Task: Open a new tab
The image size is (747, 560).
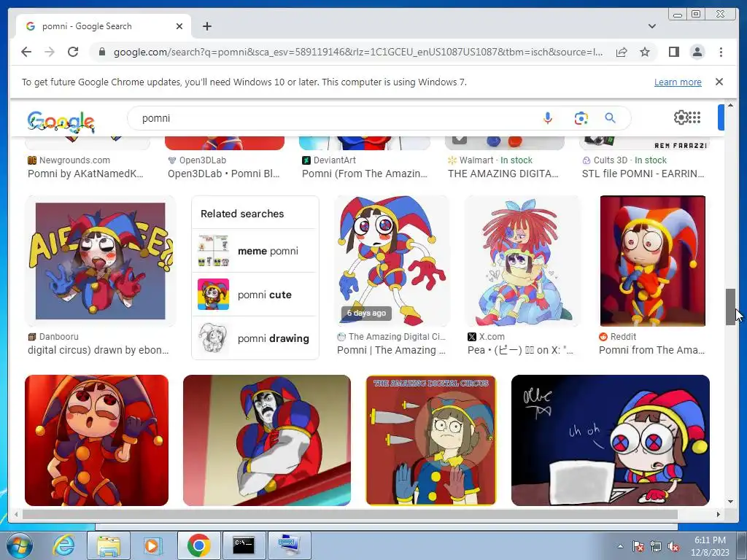Action: pos(206,26)
